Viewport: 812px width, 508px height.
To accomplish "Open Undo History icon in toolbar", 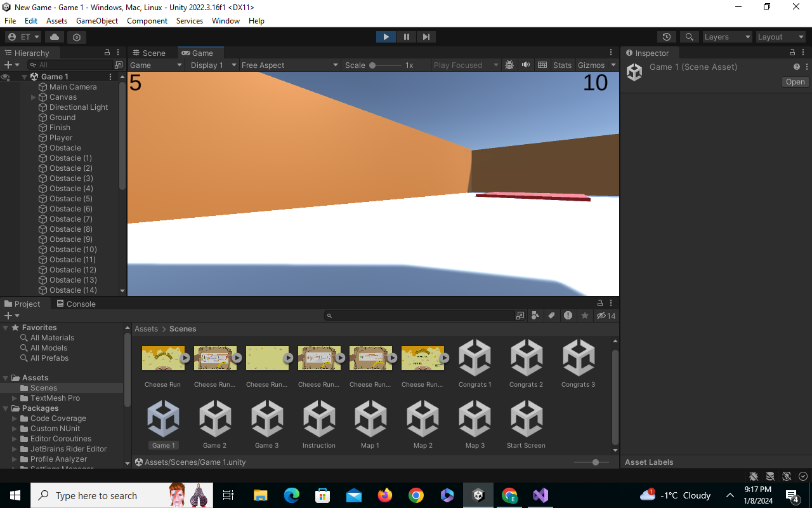I will coord(666,37).
